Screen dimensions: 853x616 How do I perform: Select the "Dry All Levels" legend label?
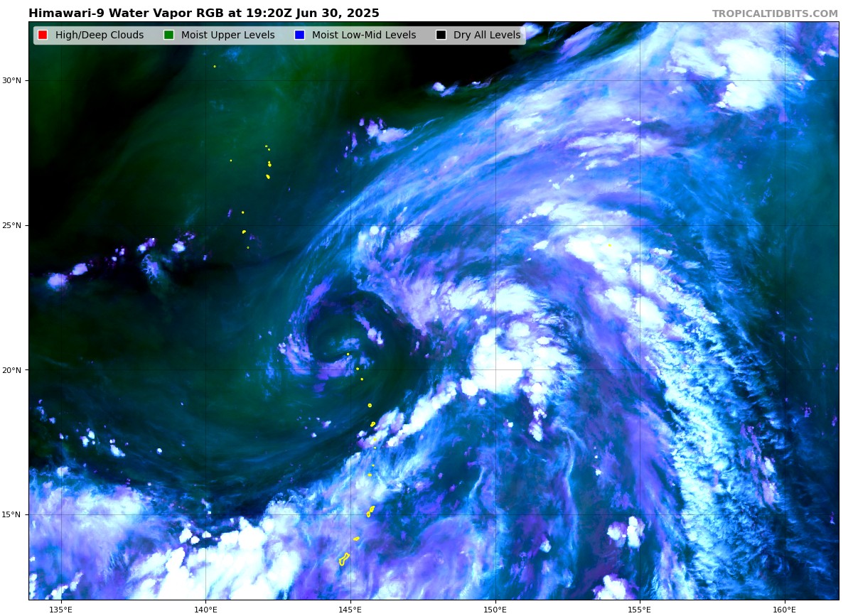487,36
